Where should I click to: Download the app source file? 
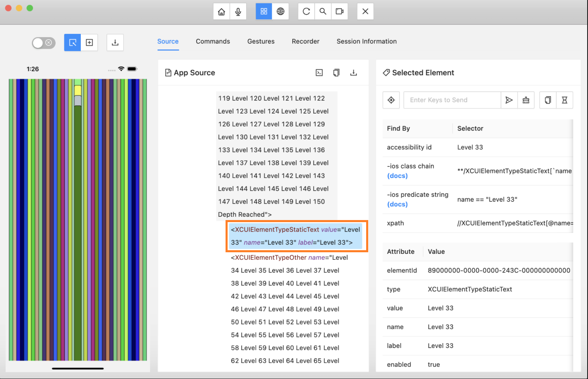[353, 72]
